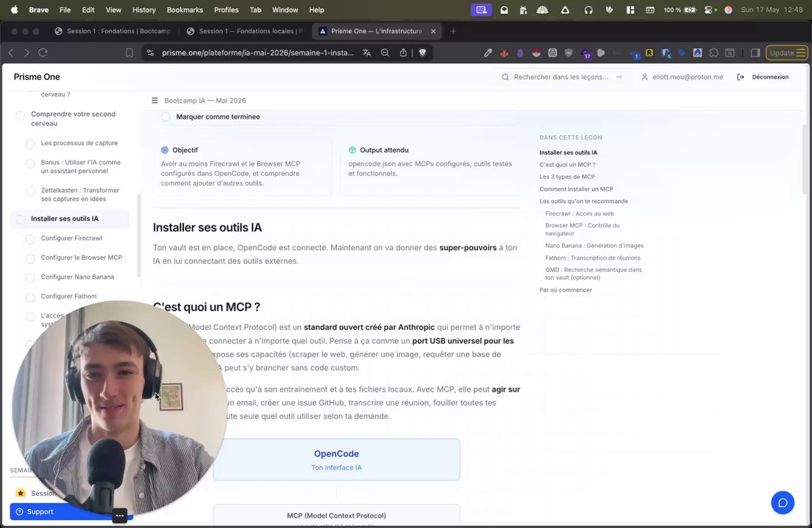Reload the current page
This screenshot has height=528, width=812.
point(43,52)
